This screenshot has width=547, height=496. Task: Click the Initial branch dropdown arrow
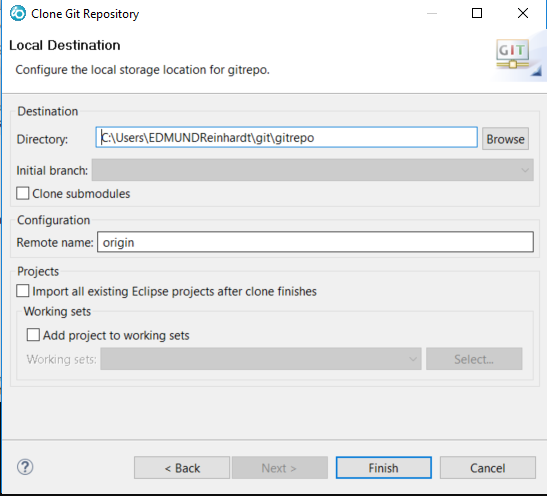click(x=525, y=170)
